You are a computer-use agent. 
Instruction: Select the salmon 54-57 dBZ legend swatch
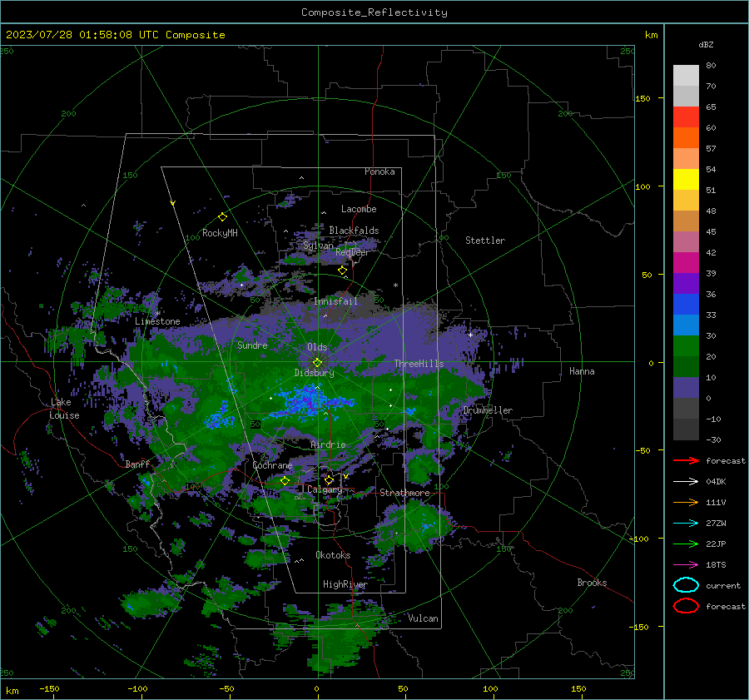coord(686,159)
